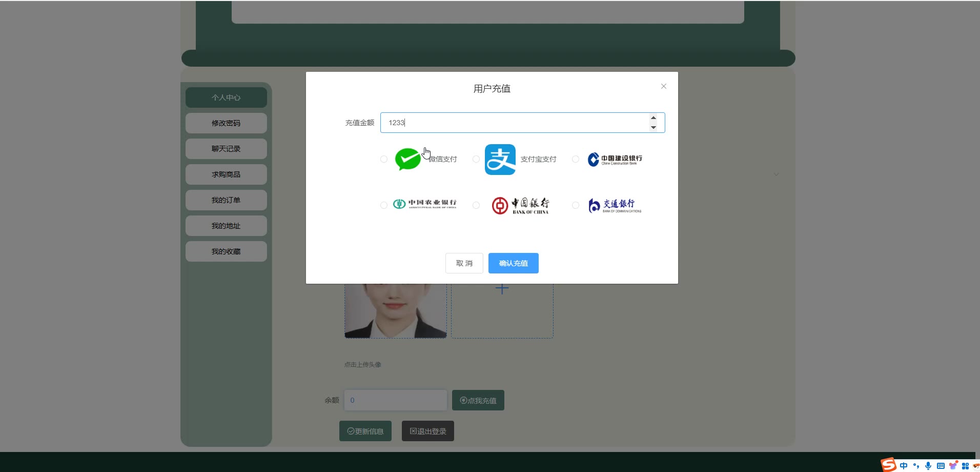
Task: Open 求购商品 in the sidebar
Action: [226, 174]
